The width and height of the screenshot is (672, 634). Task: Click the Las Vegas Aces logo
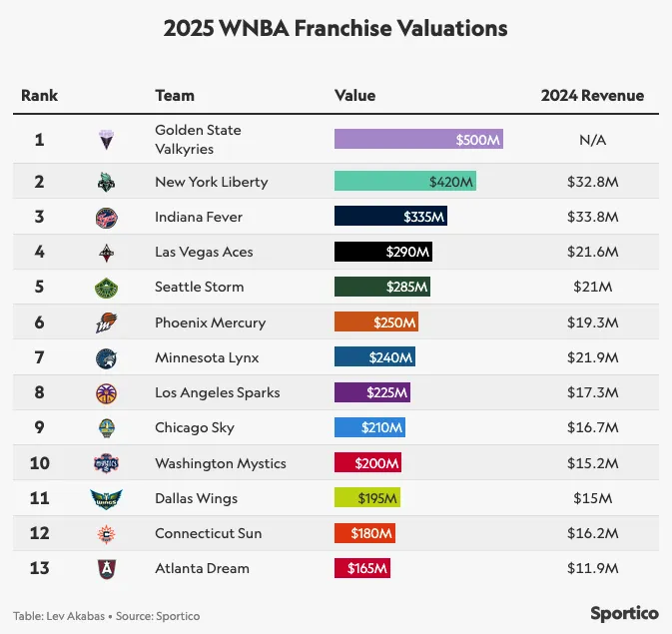pyautogui.click(x=106, y=252)
